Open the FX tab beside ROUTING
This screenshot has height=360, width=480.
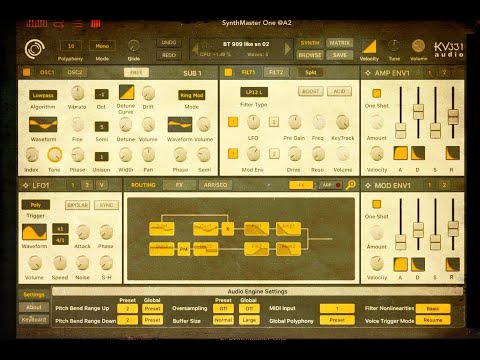click(x=179, y=185)
